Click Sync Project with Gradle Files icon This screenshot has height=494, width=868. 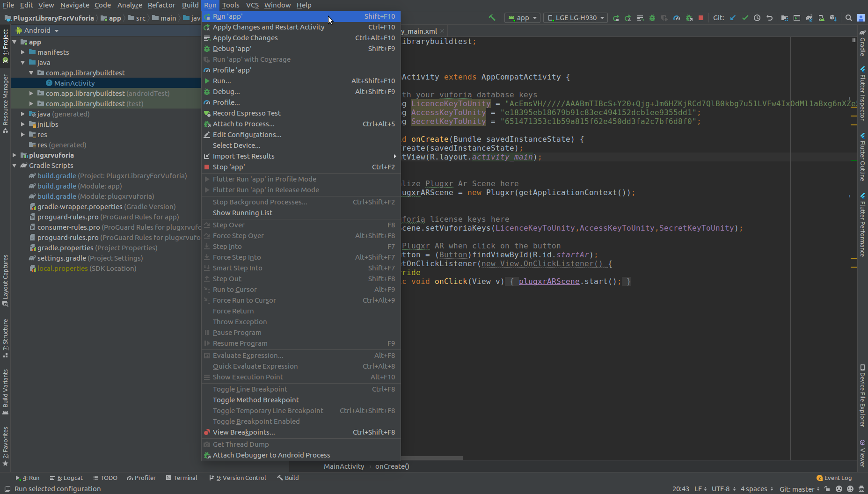809,18
